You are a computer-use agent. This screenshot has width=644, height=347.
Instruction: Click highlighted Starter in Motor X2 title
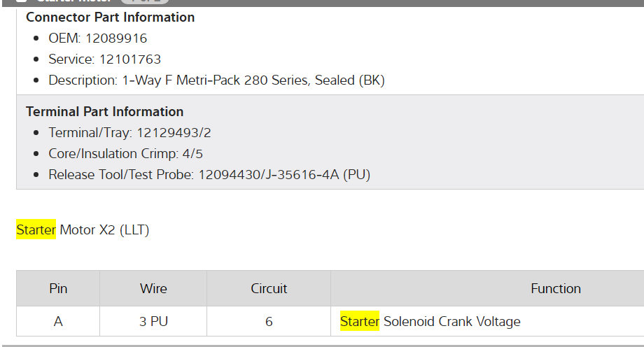(36, 229)
